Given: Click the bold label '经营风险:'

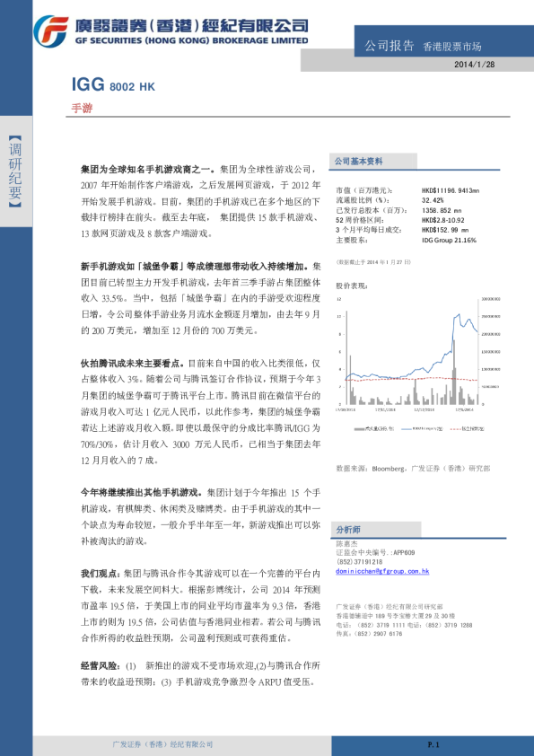Looking at the screenshot, I should (x=101, y=666).
